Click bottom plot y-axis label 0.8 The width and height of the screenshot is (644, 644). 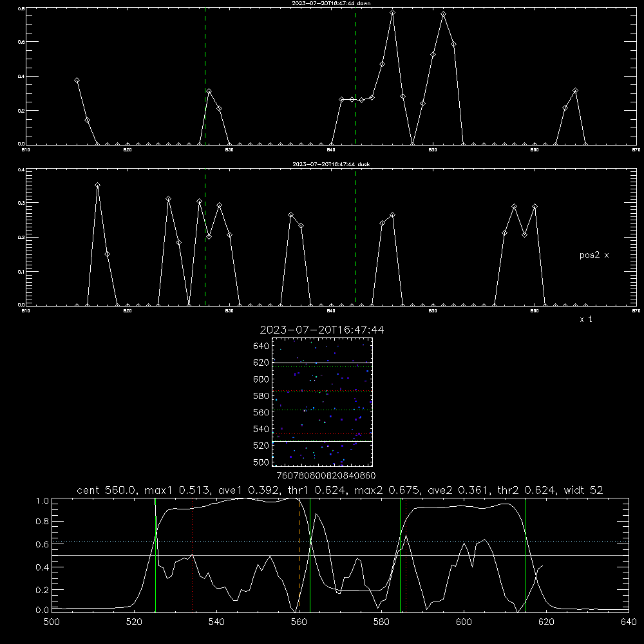tap(43, 522)
